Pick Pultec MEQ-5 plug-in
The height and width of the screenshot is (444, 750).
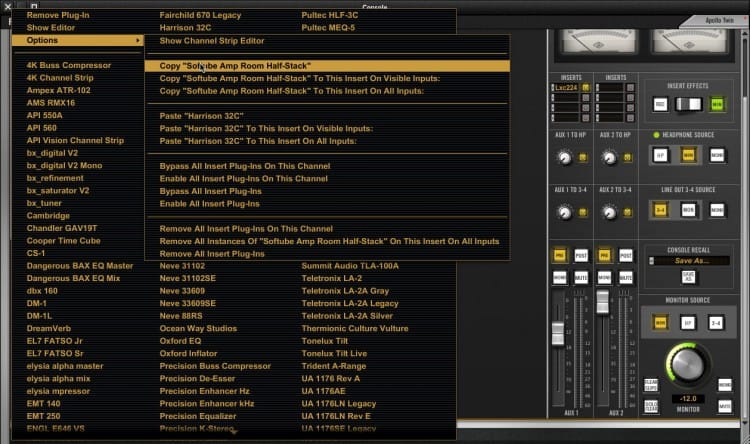click(328, 28)
